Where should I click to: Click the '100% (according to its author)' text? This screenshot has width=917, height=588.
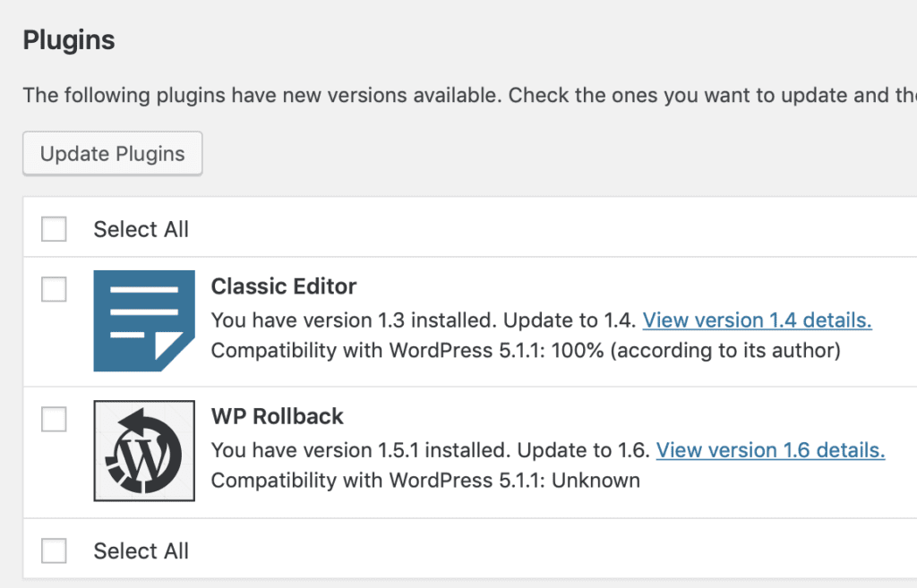click(x=696, y=351)
